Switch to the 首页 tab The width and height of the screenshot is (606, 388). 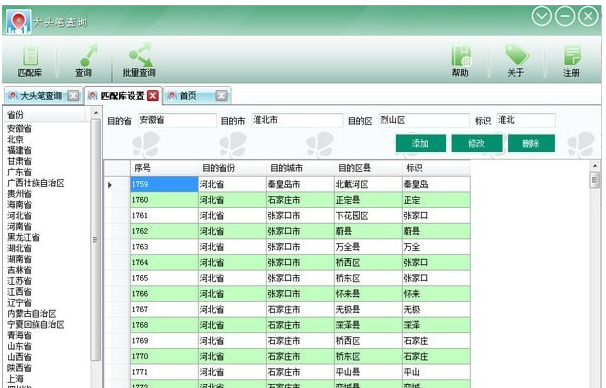pyautogui.click(x=188, y=96)
